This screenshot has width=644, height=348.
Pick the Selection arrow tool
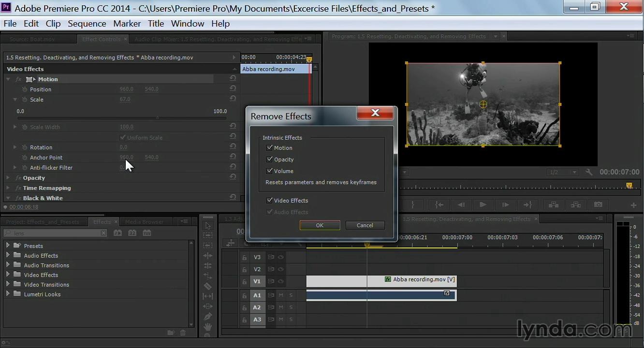(x=208, y=226)
